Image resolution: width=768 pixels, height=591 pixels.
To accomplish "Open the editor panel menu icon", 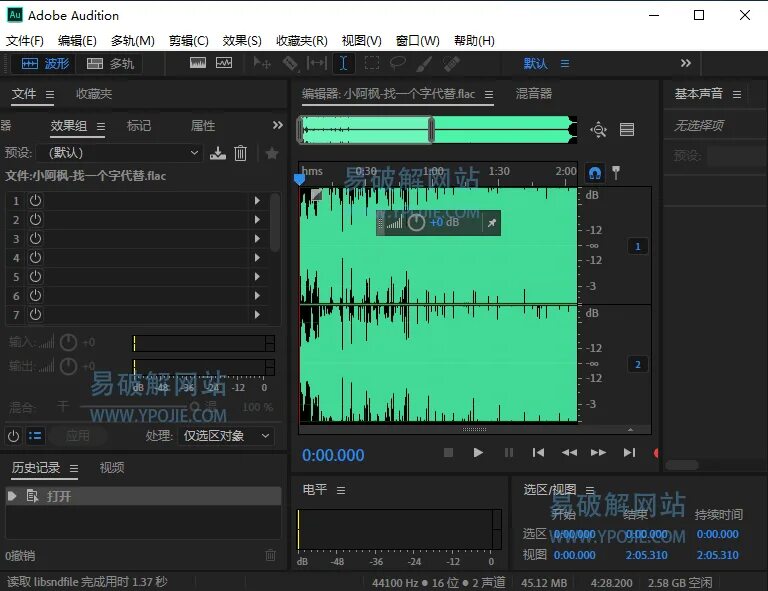I will pos(489,95).
